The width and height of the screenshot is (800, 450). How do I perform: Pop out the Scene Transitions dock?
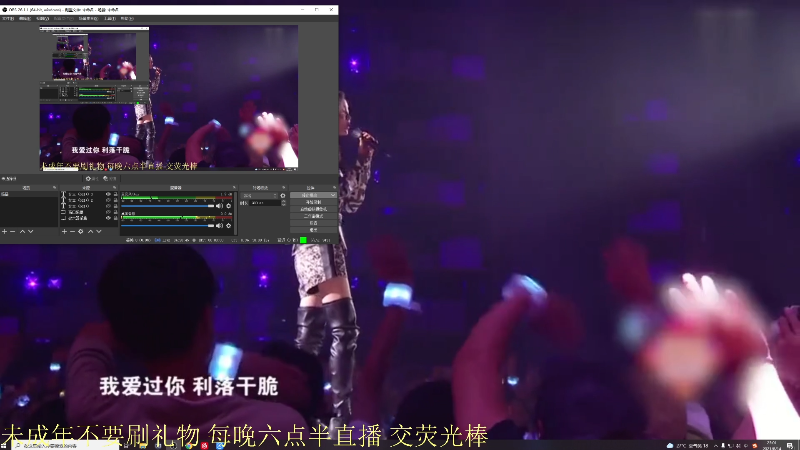pyautogui.click(x=284, y=188)
